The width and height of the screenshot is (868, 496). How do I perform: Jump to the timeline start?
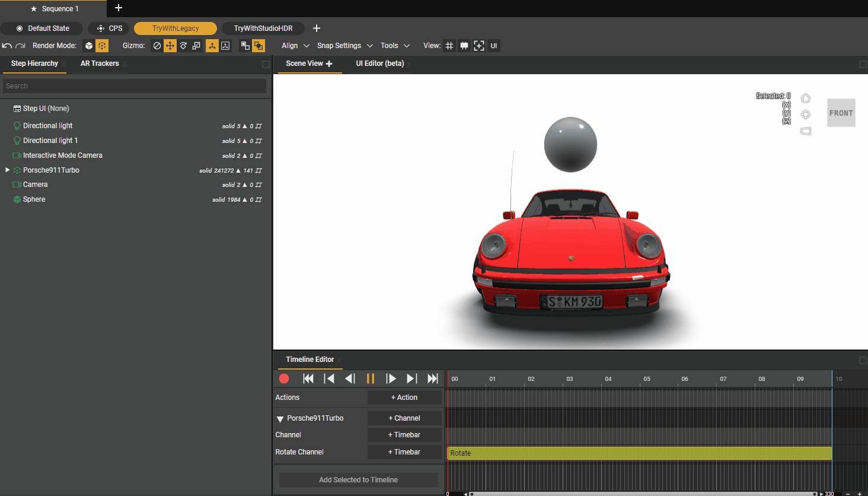pyautogui.click(x=308, y=379)
